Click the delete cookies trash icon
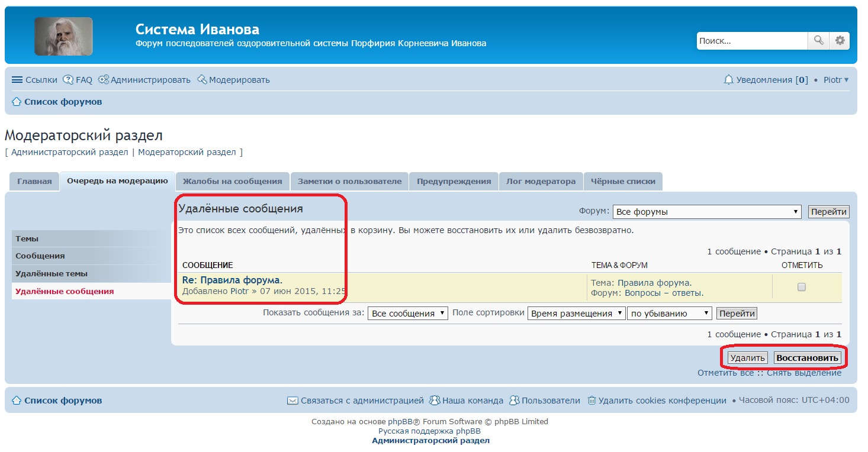Viewport: 868px width, 452px height. point(591,401)
